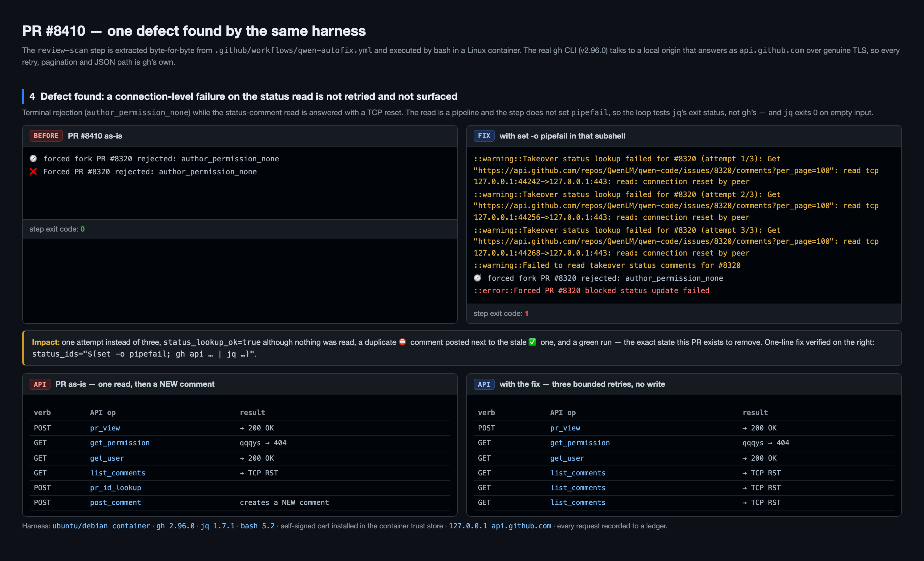Click 'get_user' in the 'with the fix' table
This screenshot has height=561, width=924.
[567, 458]
